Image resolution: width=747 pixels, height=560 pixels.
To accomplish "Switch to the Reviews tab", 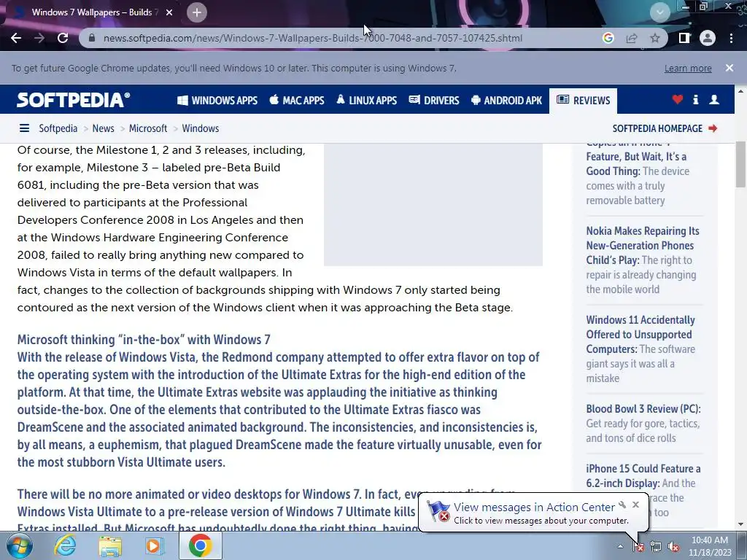I will point(583,101).
